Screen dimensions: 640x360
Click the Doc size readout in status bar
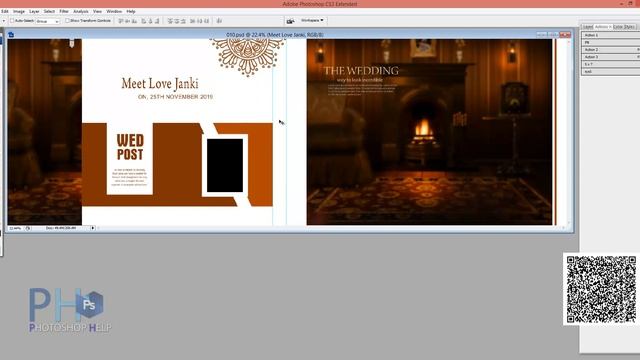click(x=61, y=228)
